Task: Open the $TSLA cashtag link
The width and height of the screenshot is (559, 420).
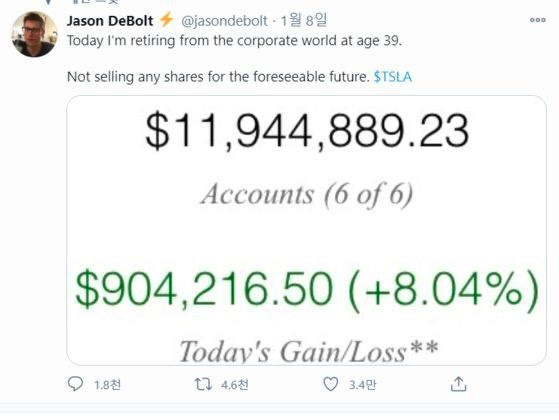Action: click(x=393, y=77)
